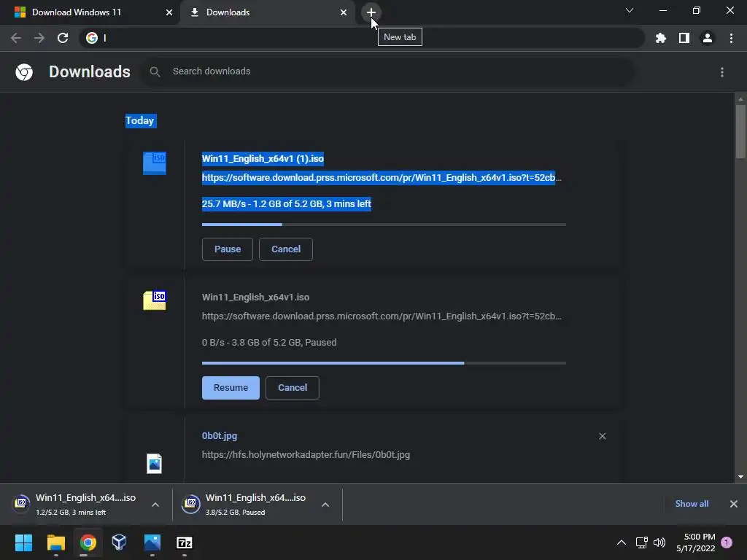Pause the active ISO download

[228, 249]
